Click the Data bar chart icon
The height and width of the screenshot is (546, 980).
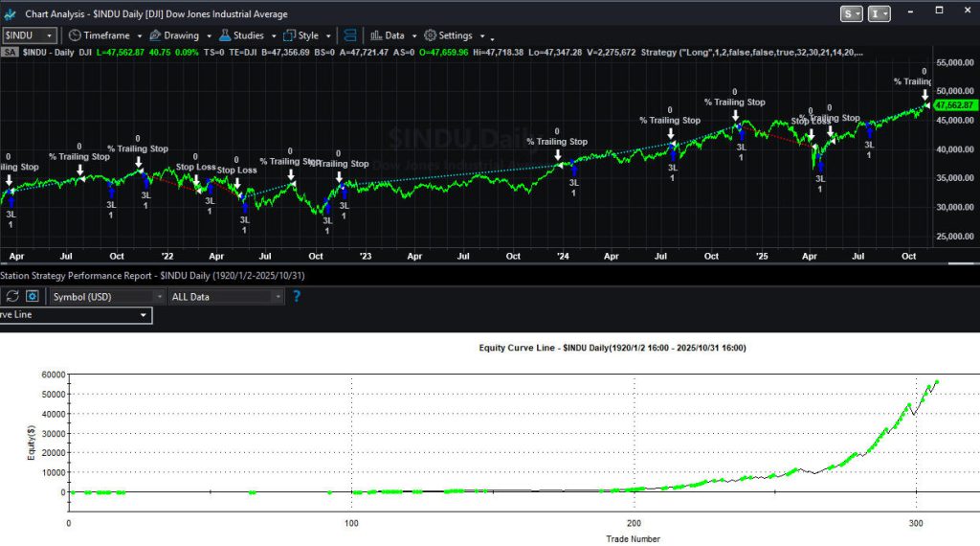pos(375,35)
